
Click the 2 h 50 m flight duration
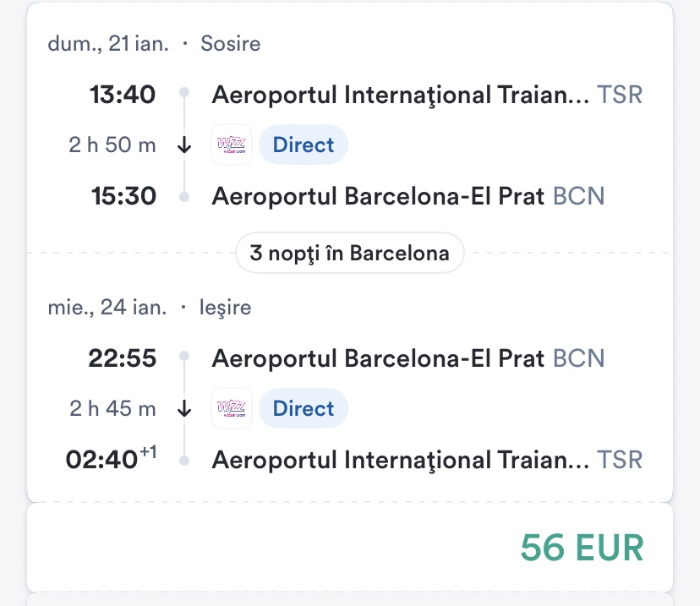pyautogui.click(x=112, y=145)
